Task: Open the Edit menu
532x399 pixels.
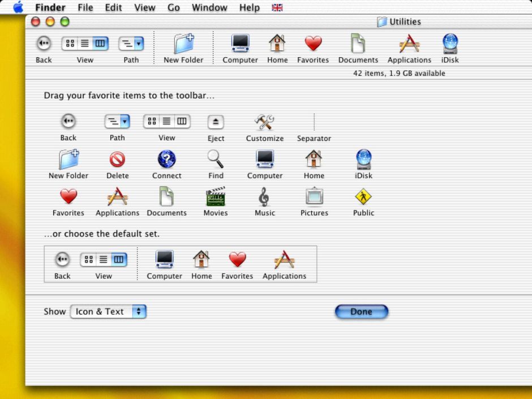Action: pyautogui.click(x=113, y=7)
